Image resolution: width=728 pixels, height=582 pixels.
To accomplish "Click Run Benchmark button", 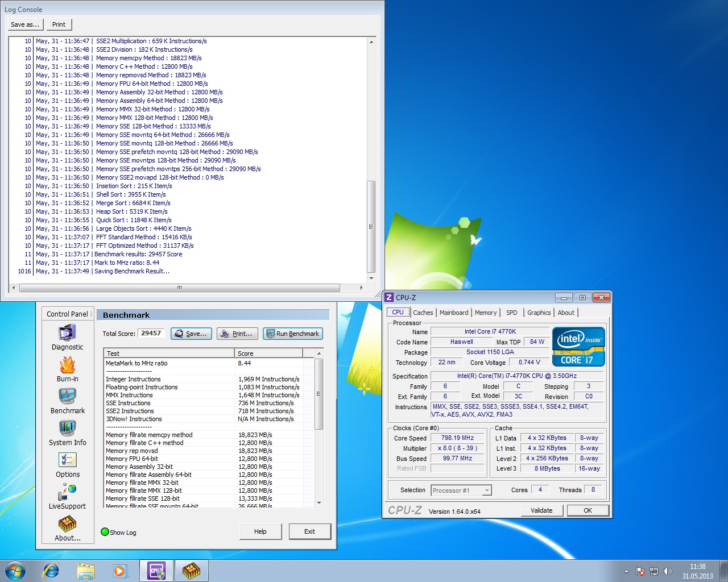I will 293,334.
